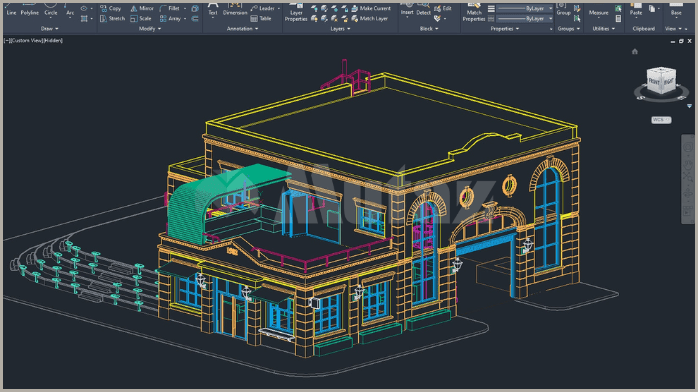Expand the Properties panel

(505, 28)
